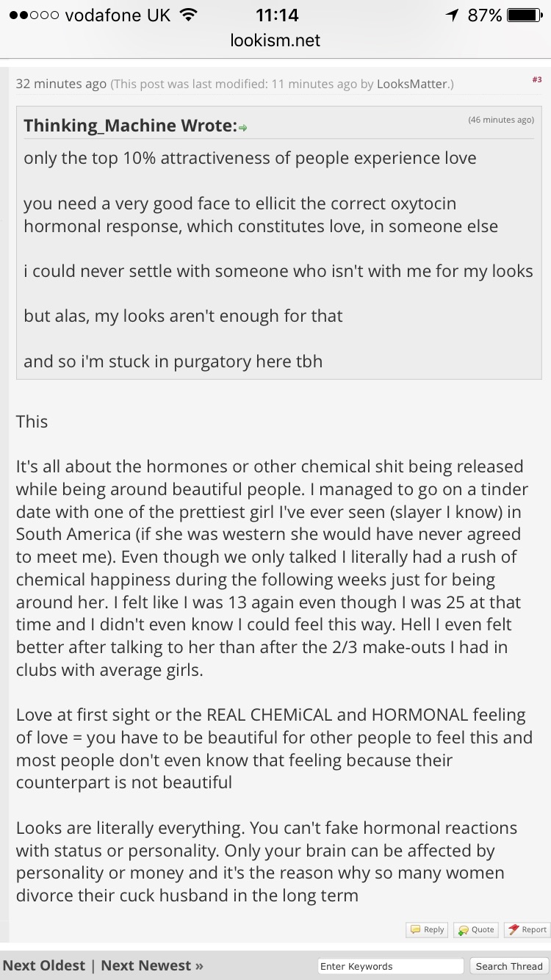Click the Report flag icon
The image size is (551, 980).
(x=513, y=929)
